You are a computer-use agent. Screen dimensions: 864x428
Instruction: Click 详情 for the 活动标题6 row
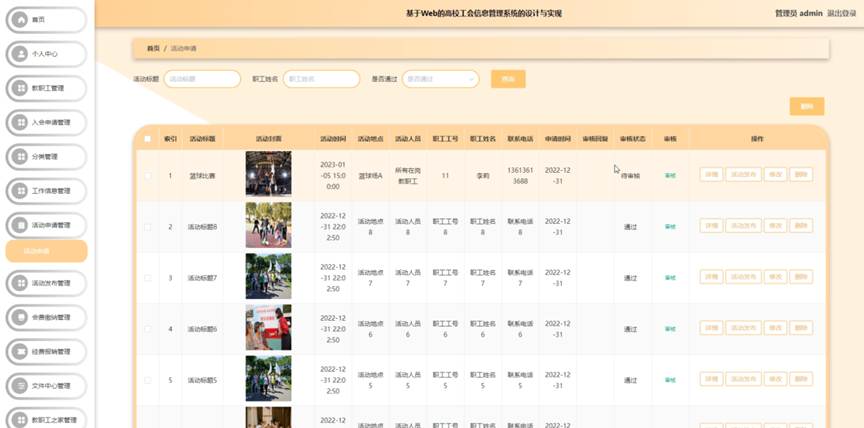point(711,328)
